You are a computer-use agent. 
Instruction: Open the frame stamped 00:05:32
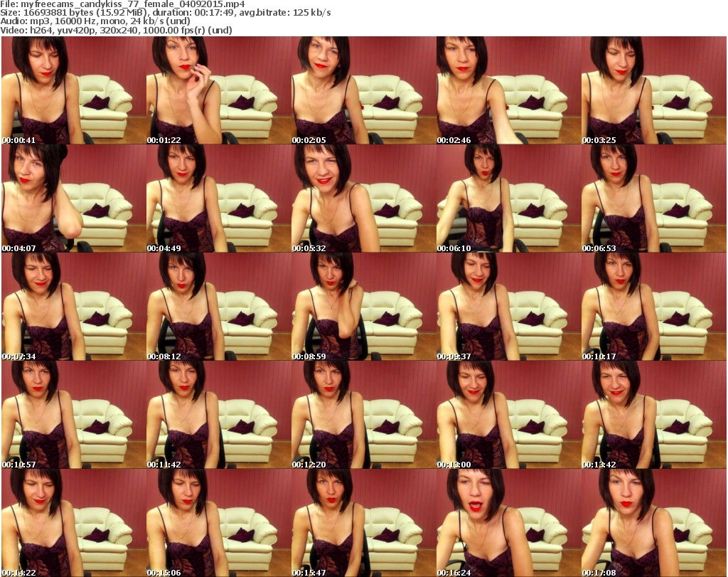[x=363, y=198]
